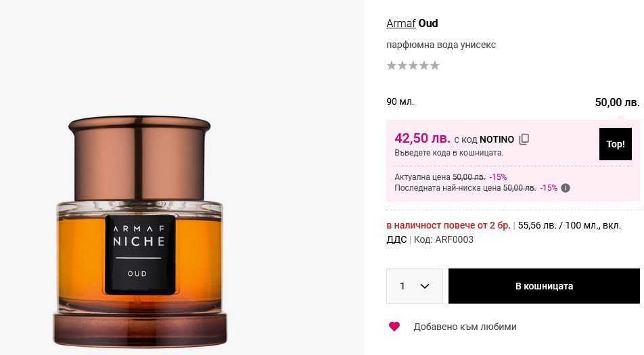Click the red в наличност availability text
Image resolution: width=644 pixels, height=355 pixels.
(x=448, y=225)
